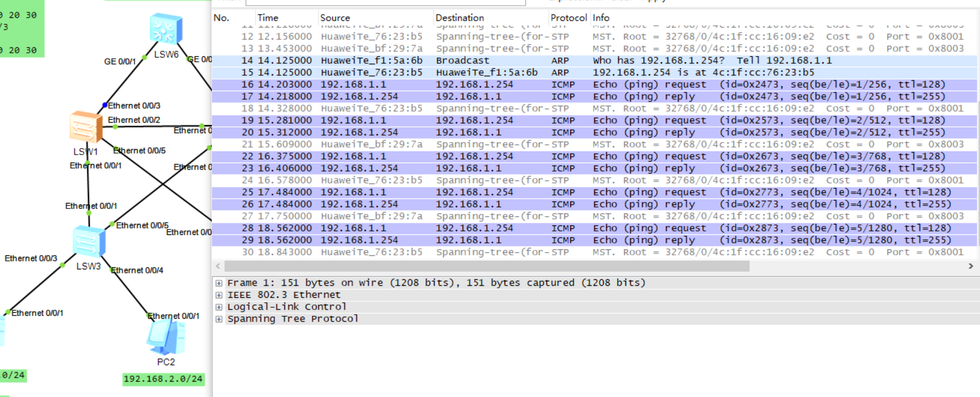Screen dimensions: 980x397
Task: Click the Ethernet 0/0/1 label above PC2
Action: 173,316
